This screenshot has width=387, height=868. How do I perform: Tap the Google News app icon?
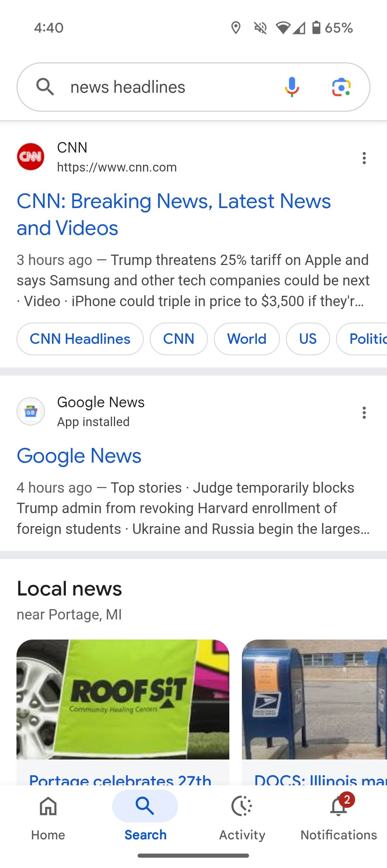(31, 411)
